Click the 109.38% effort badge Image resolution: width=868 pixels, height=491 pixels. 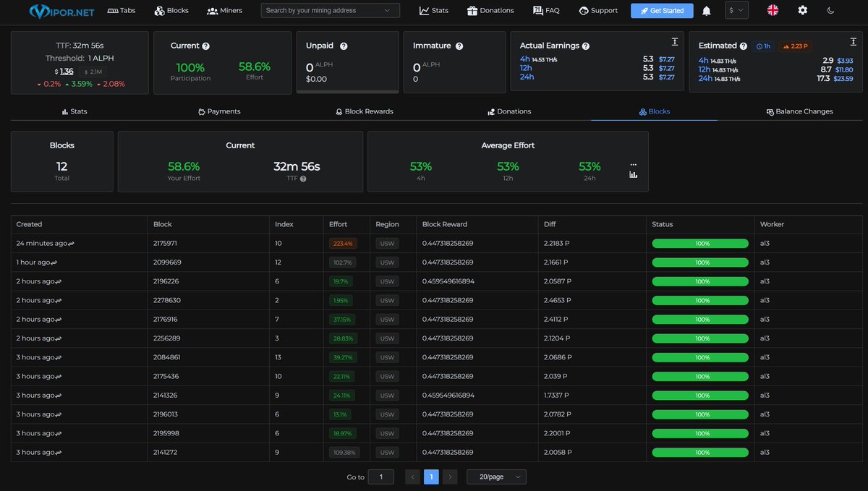click(x=344, y=452)
